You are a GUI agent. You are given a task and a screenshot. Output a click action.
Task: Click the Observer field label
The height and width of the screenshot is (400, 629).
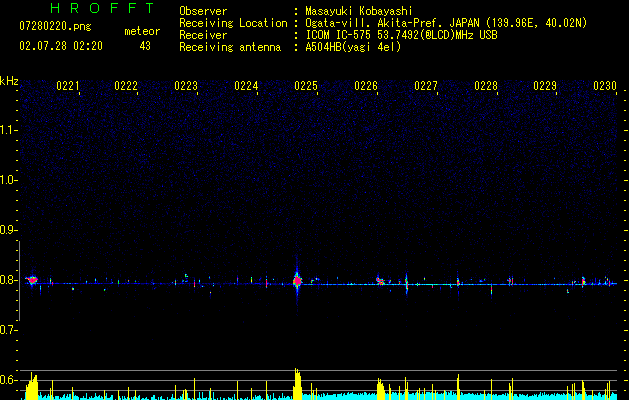[203, 11]
